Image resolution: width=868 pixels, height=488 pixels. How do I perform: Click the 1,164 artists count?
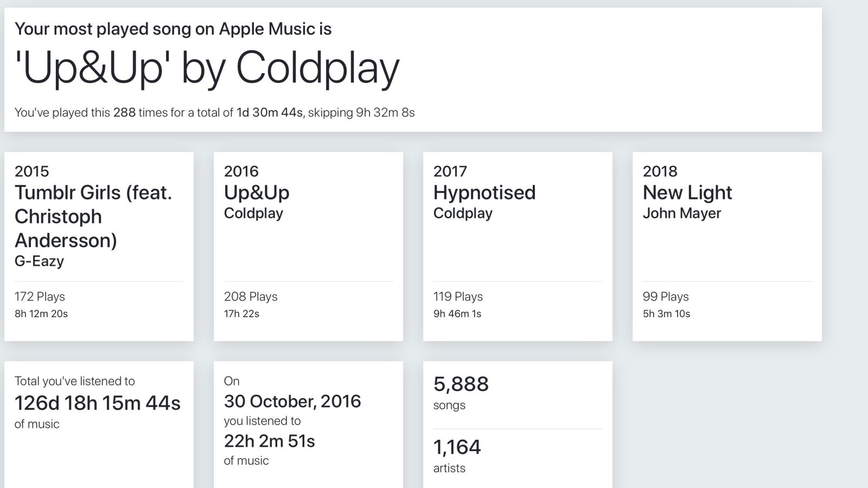pyautogui.click(x=457, y=447)
